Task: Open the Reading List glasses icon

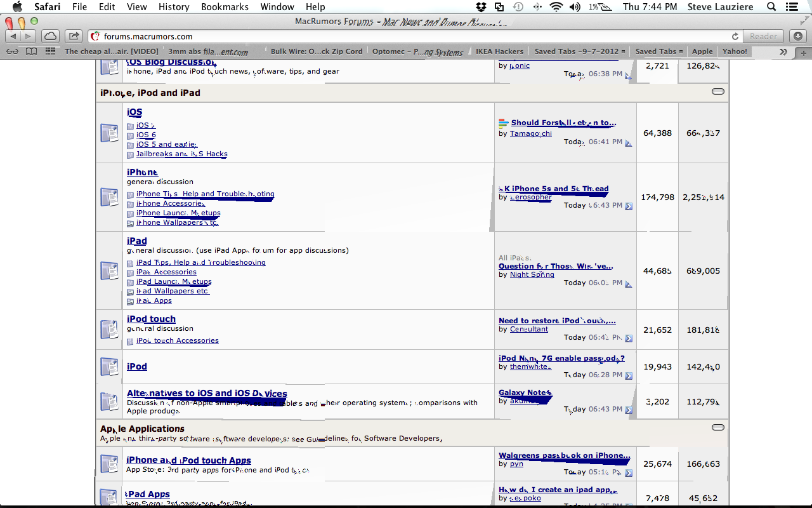Action: coord(13,51)
